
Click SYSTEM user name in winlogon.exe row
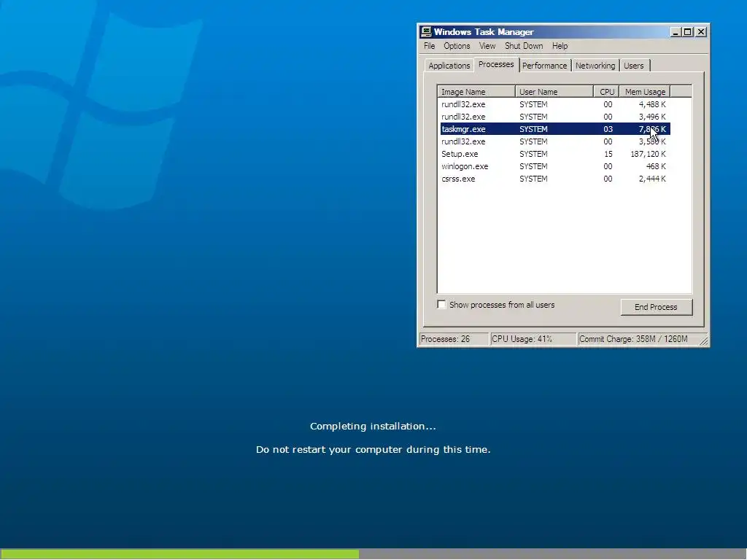(533, 166)
